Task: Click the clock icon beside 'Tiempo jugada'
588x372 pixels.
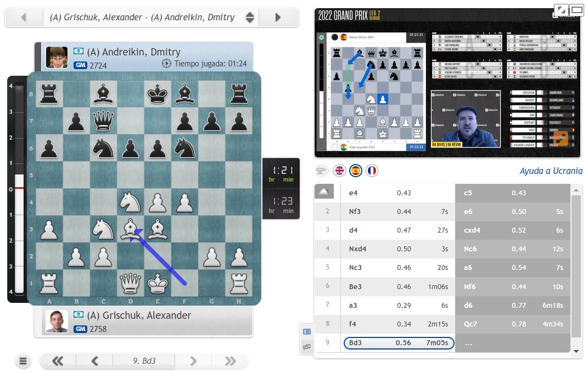Action: point(166,64)
